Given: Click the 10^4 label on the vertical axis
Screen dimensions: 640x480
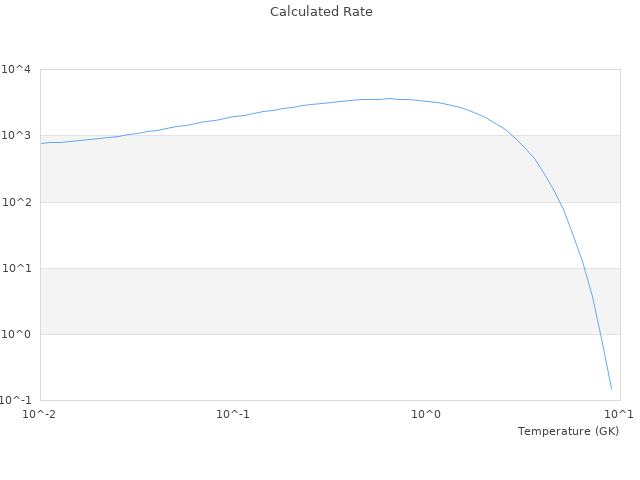Looking at the screenshot, I should (17, 70).
